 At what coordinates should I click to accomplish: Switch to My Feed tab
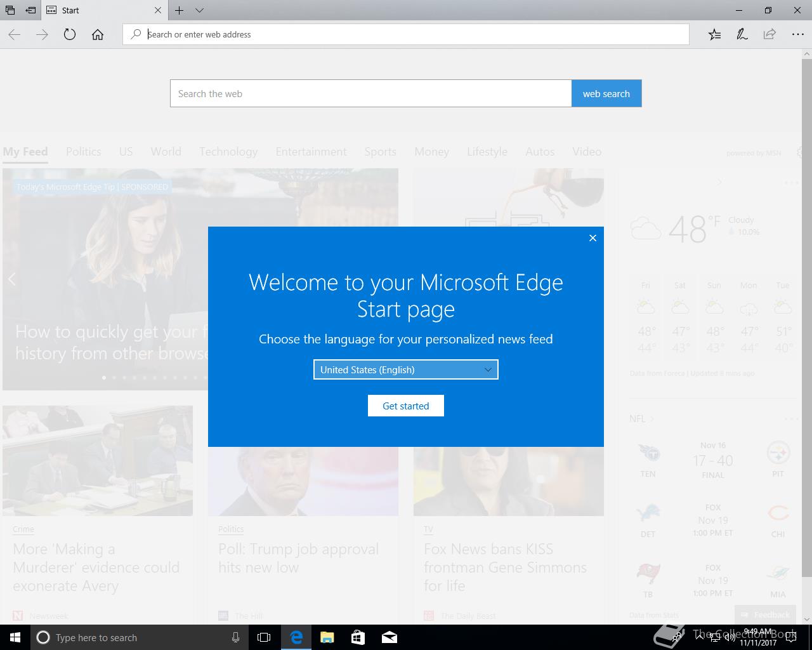25,151
